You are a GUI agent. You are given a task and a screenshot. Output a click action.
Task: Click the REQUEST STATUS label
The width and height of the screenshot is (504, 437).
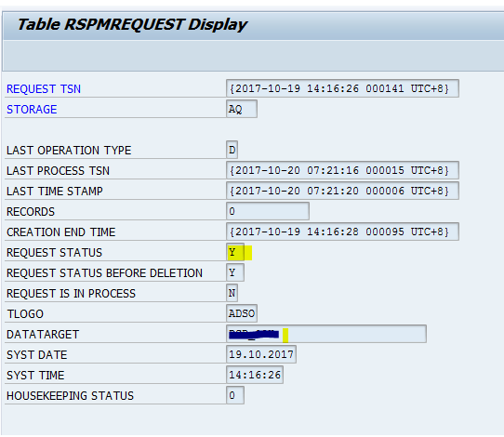(x=54, y=253)
